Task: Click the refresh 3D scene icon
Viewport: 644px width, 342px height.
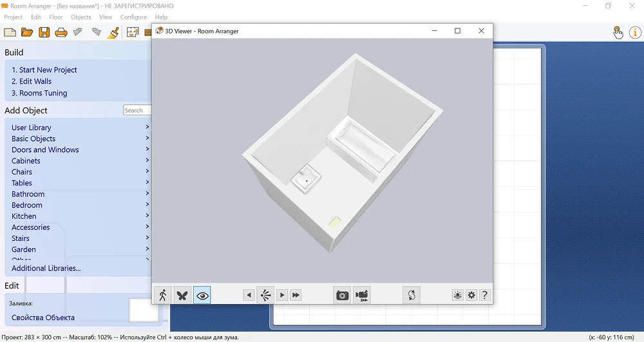Action: 412,295
